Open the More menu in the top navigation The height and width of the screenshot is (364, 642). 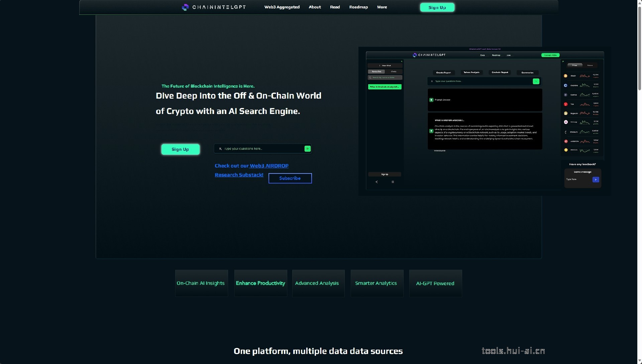click(x=382, y=7)
